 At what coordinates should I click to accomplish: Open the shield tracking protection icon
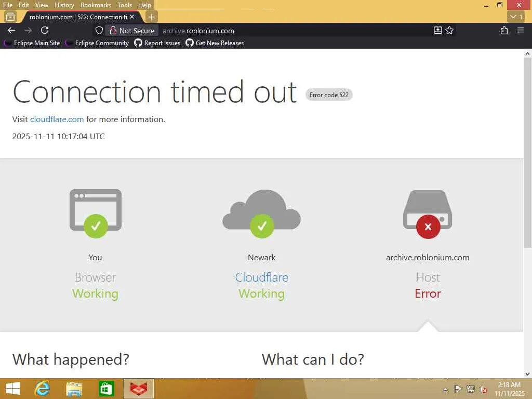[99, 31]
